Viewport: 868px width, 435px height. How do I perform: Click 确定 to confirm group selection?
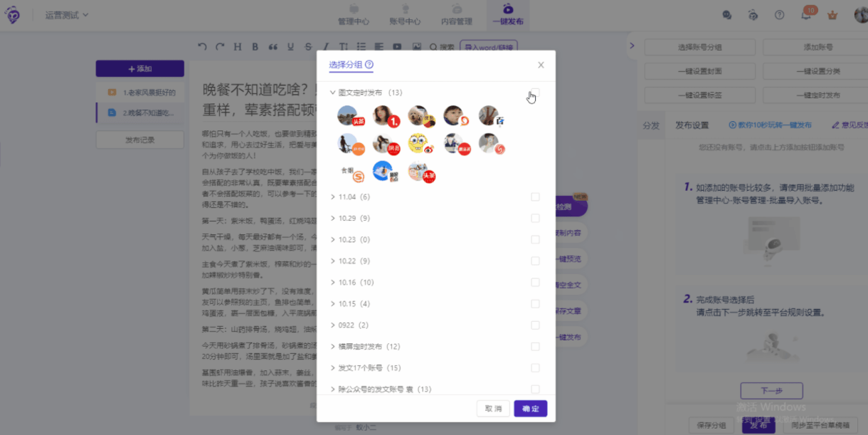pyautogui.click(x=531, y=409)
